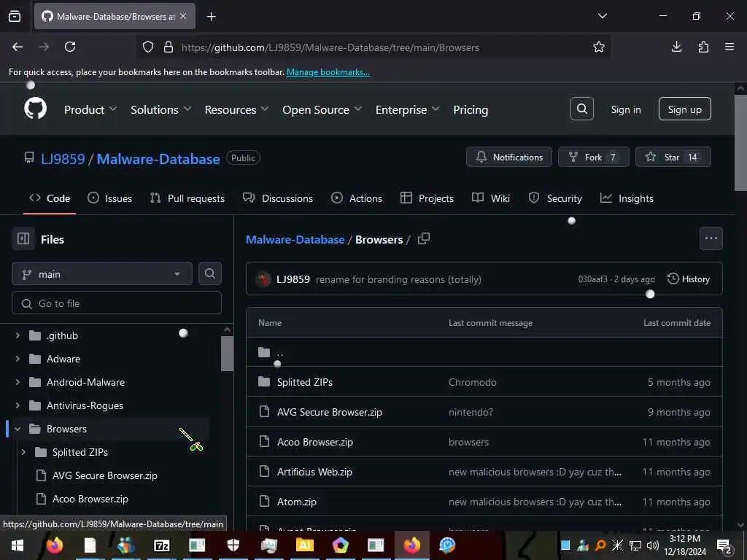This screenshot has height=560, width=747.
Task: Click the Manage bookmarks link
Action: coord(328,72)
